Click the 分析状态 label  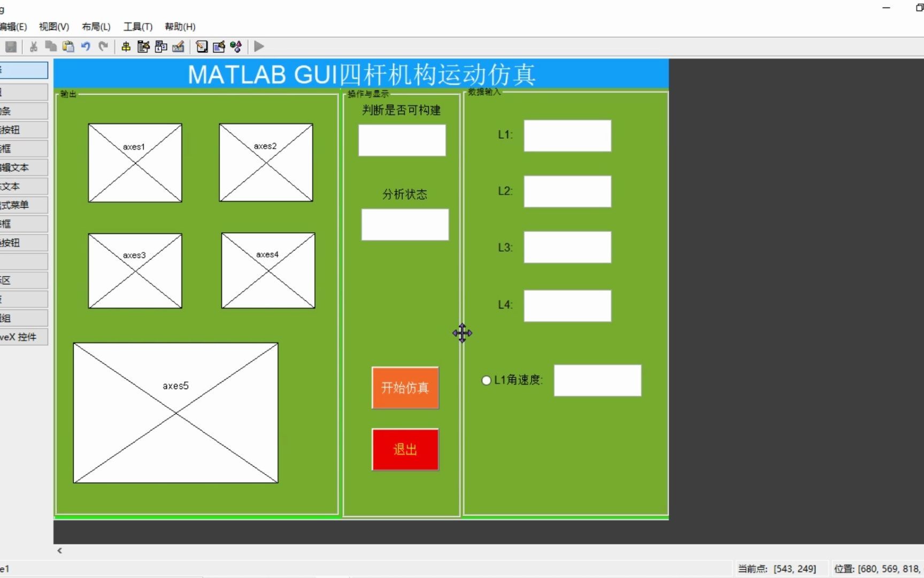(x=405, y=194)
